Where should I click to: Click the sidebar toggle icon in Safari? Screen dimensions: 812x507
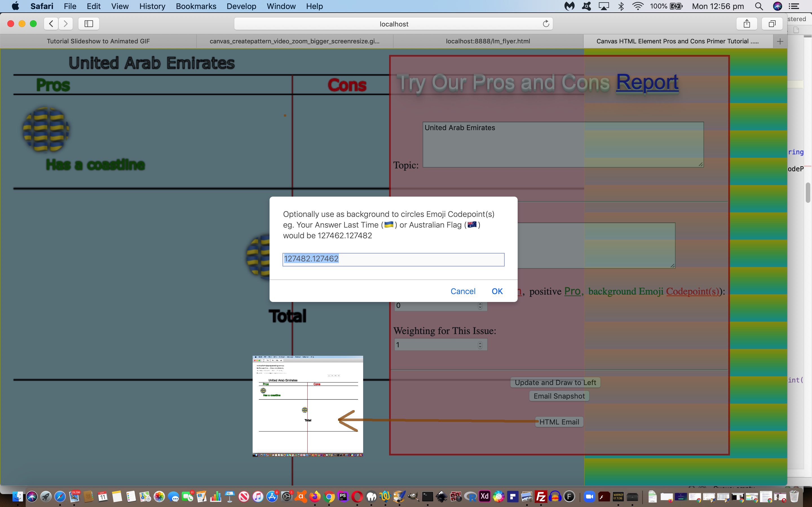click(x=89, y=23)
